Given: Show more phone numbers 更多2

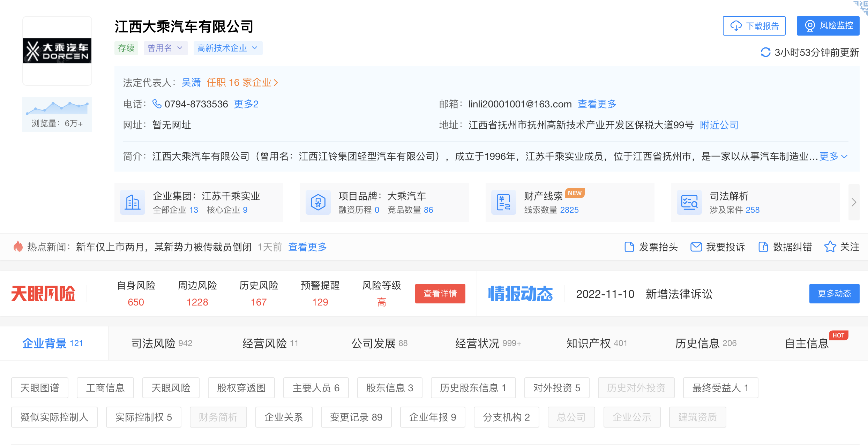Looking at the screenshot, I should click(x=246, y=104).
